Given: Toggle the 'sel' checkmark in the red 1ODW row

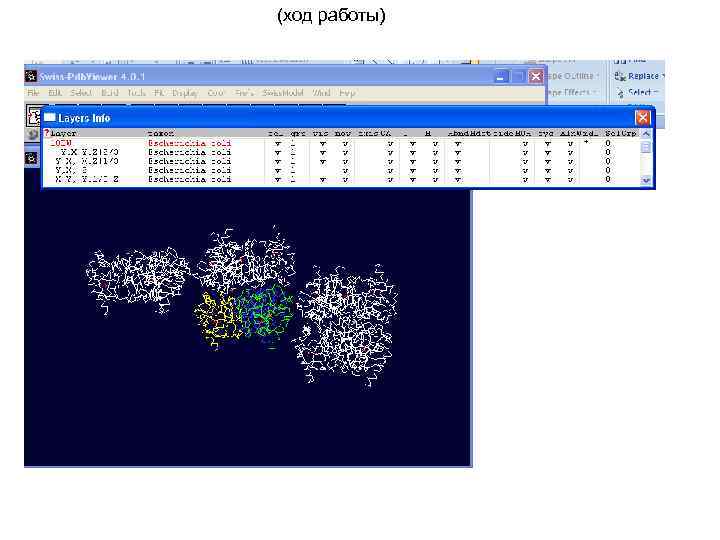Looking at the screenshot, I should 277,144.
